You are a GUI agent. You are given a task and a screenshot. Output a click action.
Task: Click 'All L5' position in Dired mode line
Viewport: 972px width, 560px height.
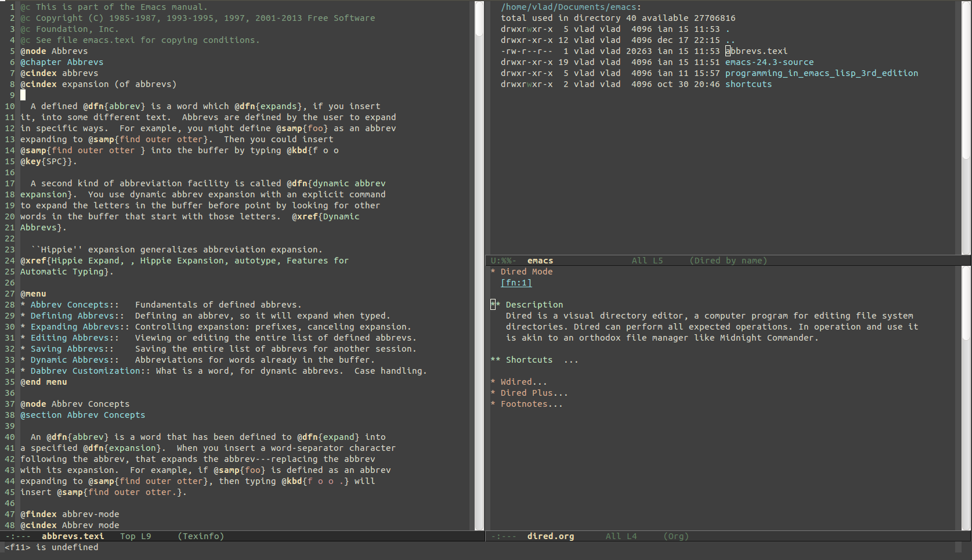click(647, 261)
